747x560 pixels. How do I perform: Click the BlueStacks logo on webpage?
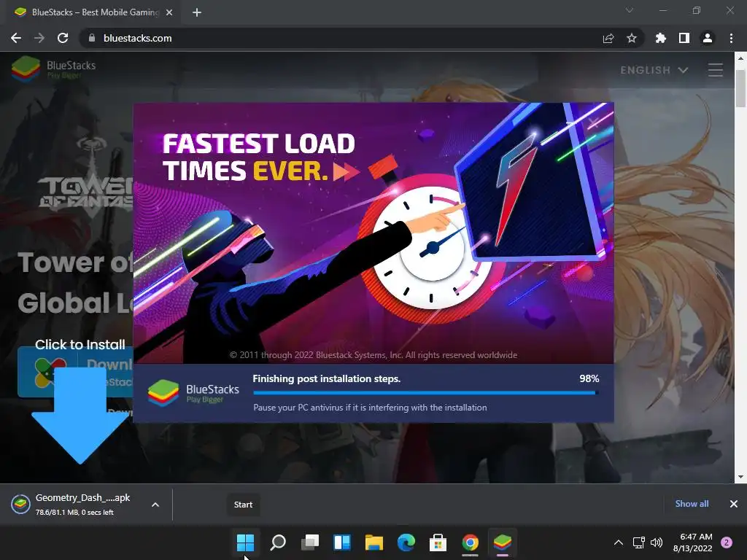click(54, 69)
